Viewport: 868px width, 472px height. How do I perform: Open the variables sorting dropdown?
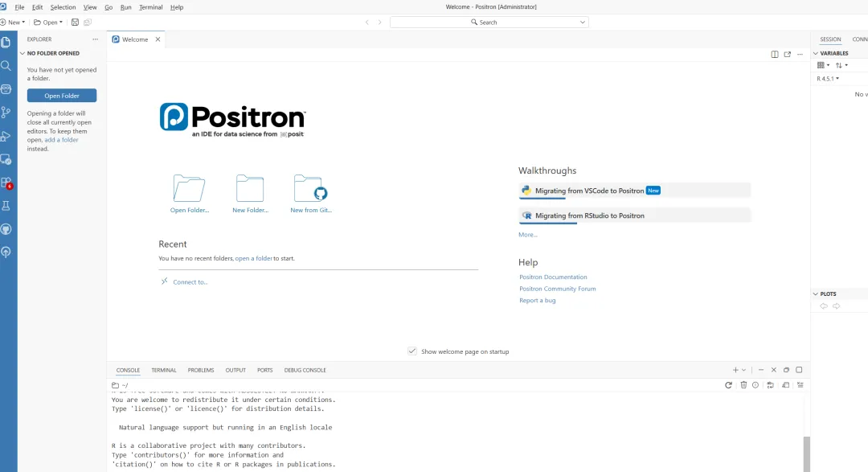point(842,65)
